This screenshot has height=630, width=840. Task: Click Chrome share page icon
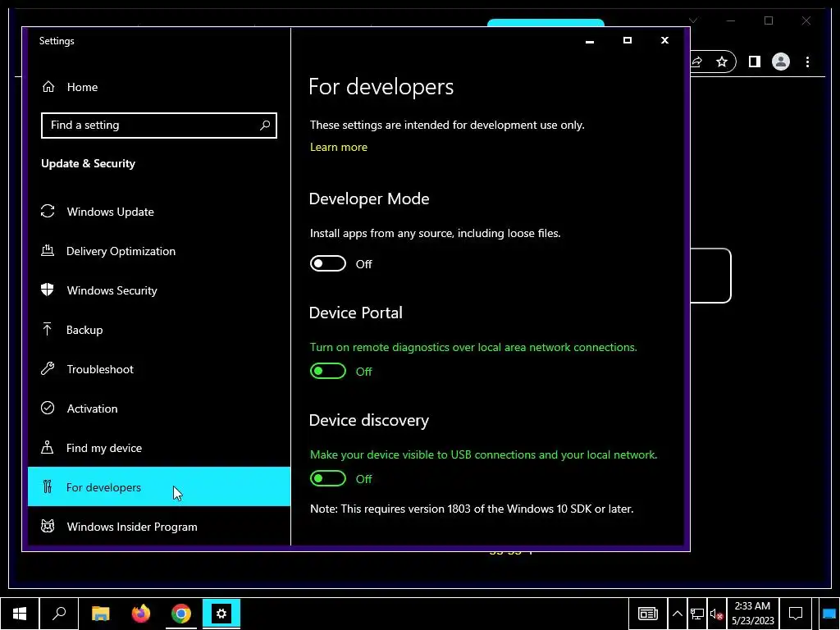click(x=696, y=62)
